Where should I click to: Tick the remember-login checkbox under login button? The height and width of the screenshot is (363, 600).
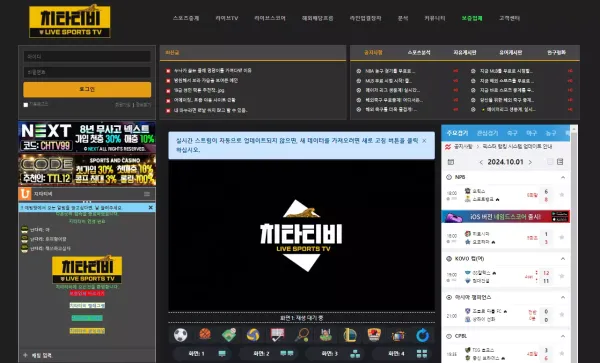pos(26,104)
